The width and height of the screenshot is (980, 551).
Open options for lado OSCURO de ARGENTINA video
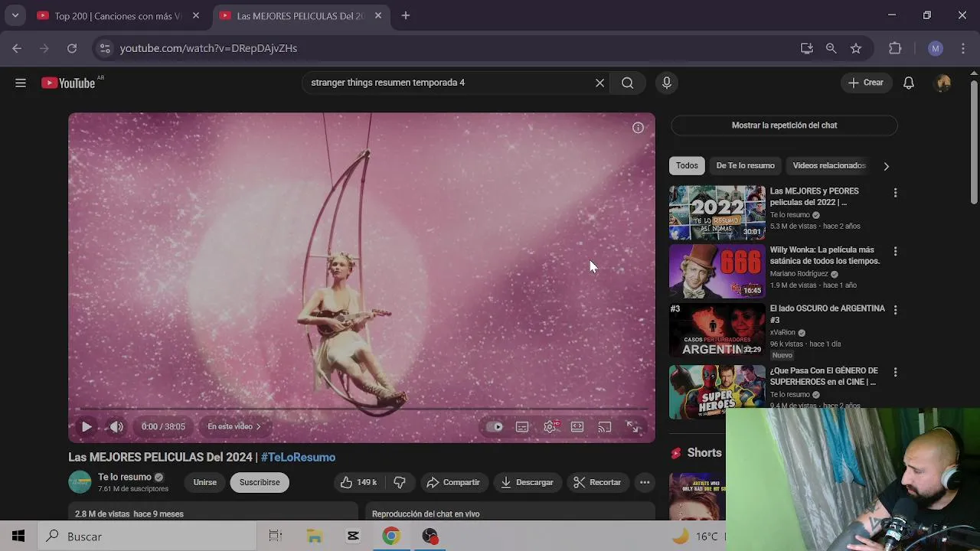coord(895,310)
